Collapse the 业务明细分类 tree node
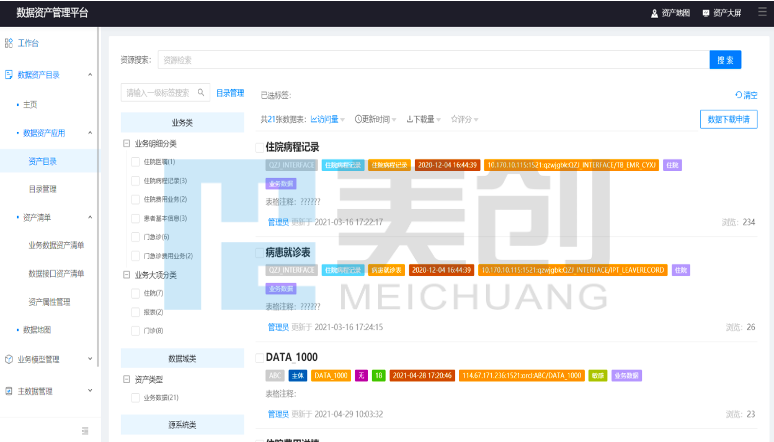This screenshot has width=774, height=442. [126, 143]
